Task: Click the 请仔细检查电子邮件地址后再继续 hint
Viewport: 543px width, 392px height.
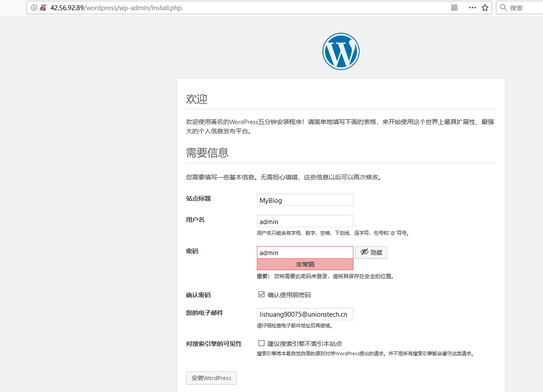Action: click(295, 326)
